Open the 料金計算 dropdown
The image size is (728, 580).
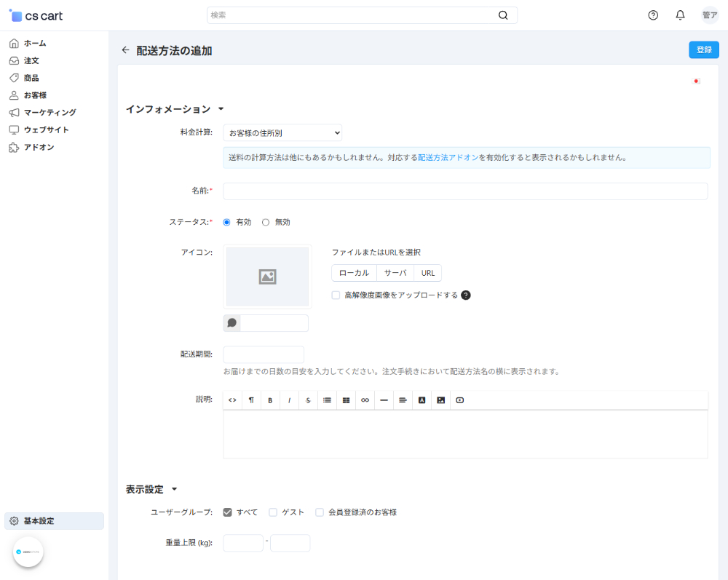[282, 132]
